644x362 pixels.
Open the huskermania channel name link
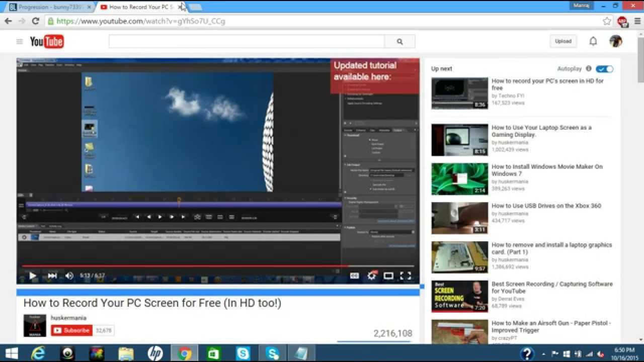[68, 318]
